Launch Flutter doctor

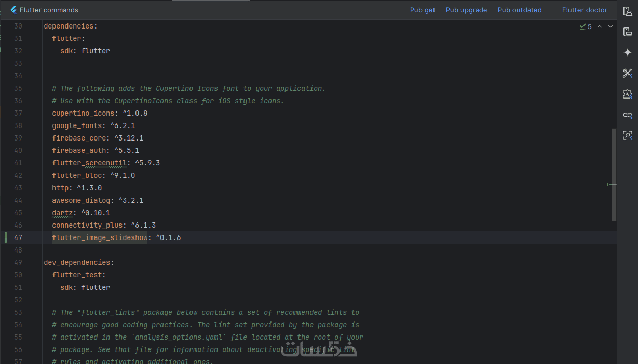(x=585, y=10)
